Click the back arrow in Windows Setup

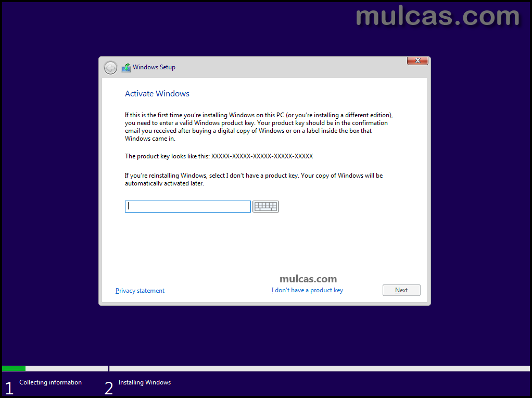[110, 68]
